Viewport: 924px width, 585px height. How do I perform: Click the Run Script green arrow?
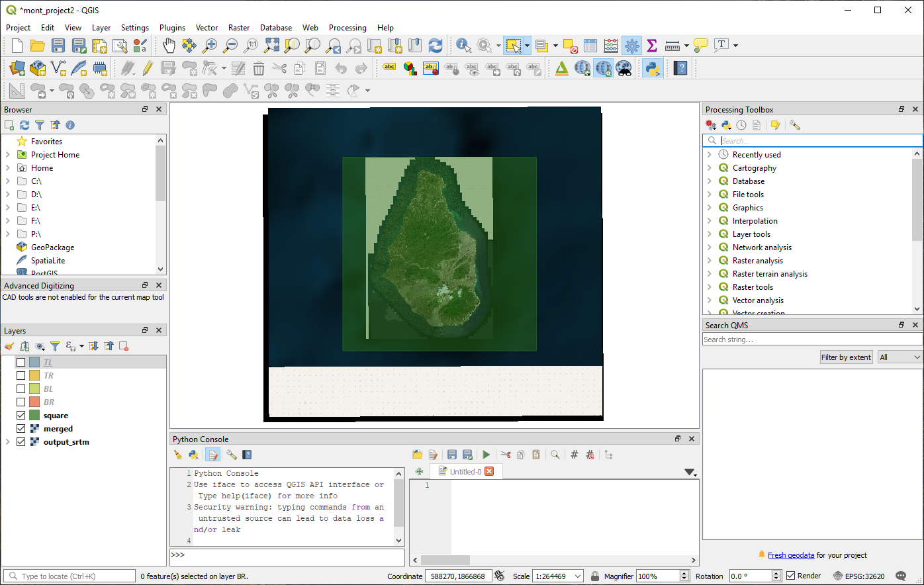pyautogui.click(x=486, y=455)
